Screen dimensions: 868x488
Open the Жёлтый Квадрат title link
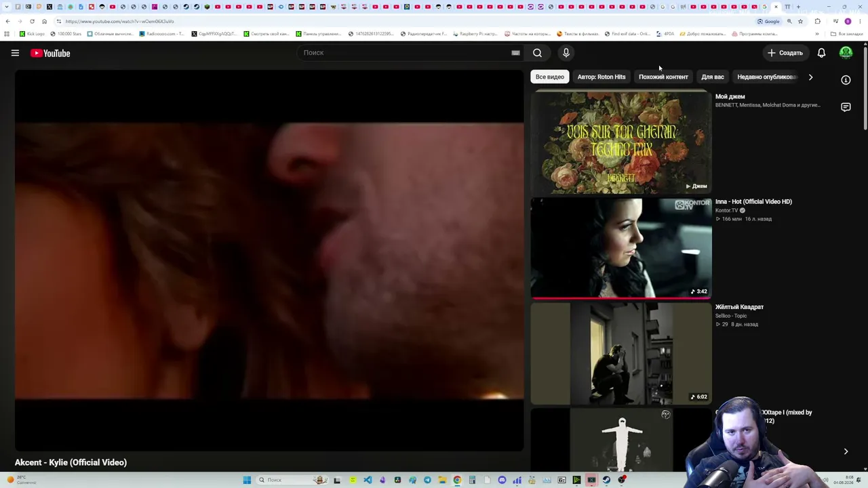pyautogui.click(x=739, y=307)
